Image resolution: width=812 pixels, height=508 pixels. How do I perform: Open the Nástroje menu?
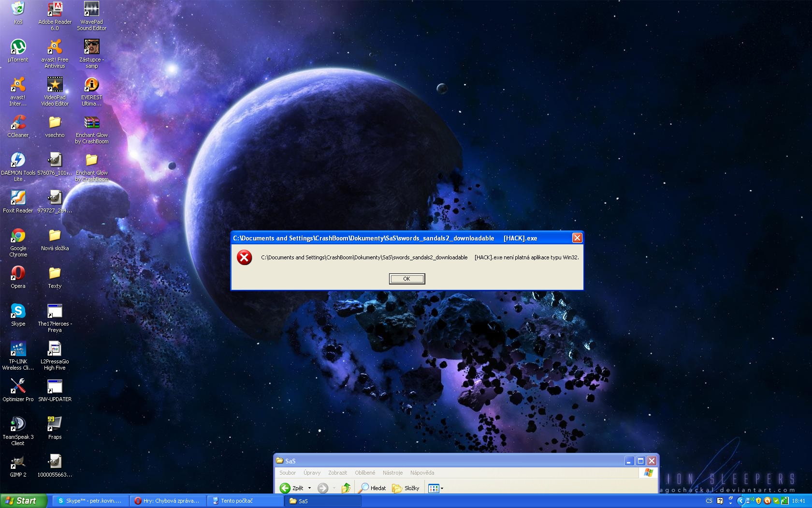click(392, 473)
